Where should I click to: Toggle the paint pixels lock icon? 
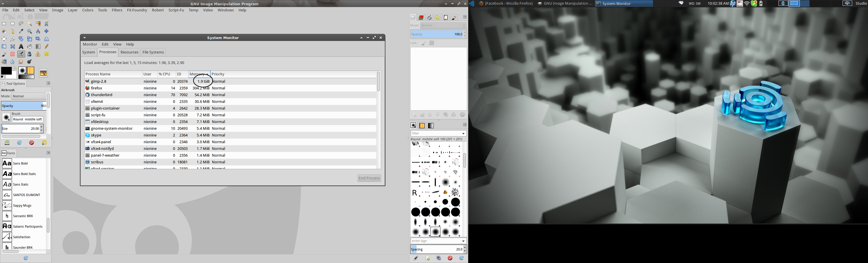tap(423, 43)
